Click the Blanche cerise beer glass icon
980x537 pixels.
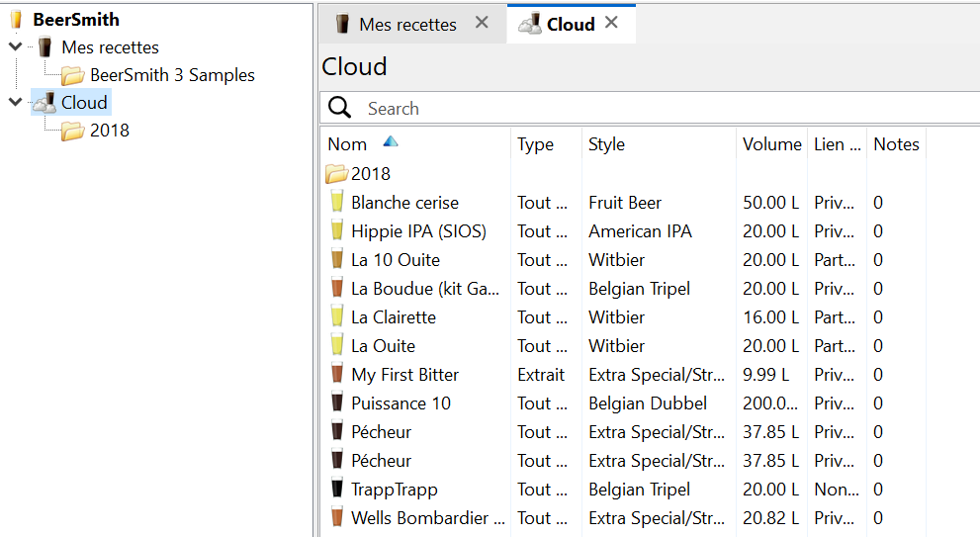337,203
